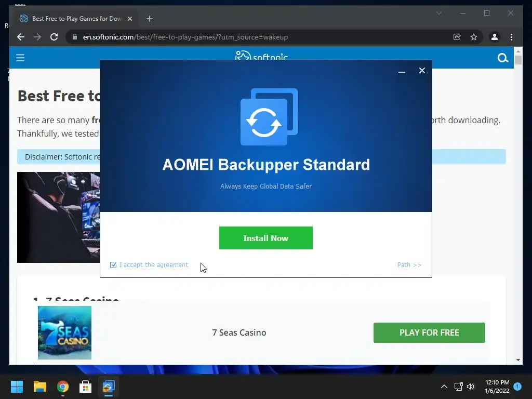Click the Chrome address bar URL
The image size is (532, 399).
pos(185,37)
